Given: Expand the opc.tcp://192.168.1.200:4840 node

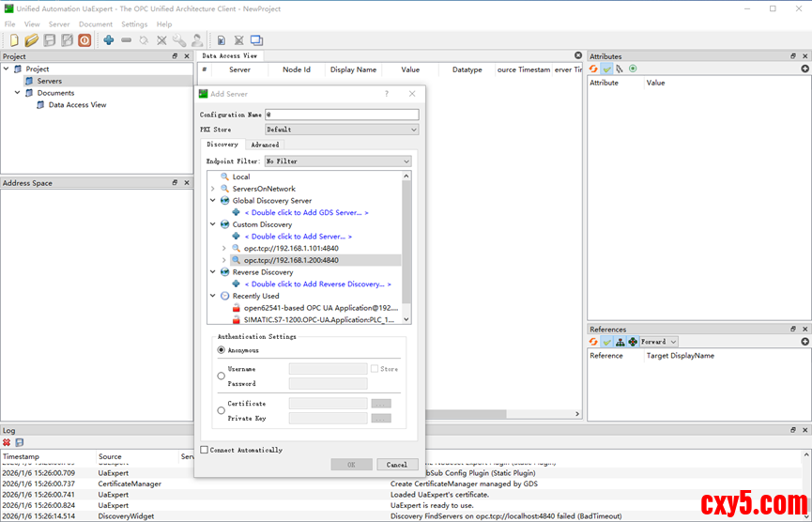Looking at the screenshot, I should 224,260.
